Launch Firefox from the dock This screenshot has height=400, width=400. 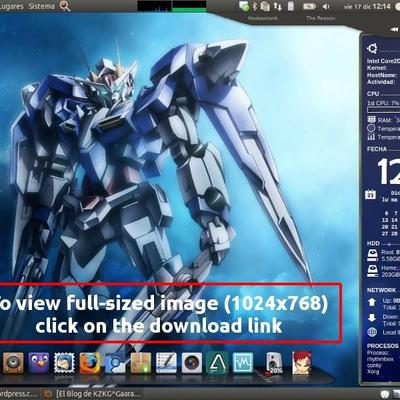pyautogui.click(x=90, y=363)
